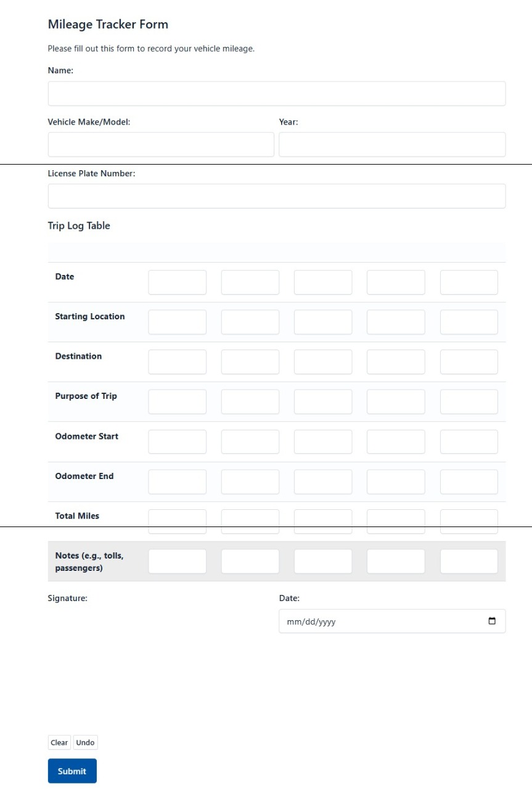Click fourth Notes row input
The image size is (532, 807).
[396, 562]
